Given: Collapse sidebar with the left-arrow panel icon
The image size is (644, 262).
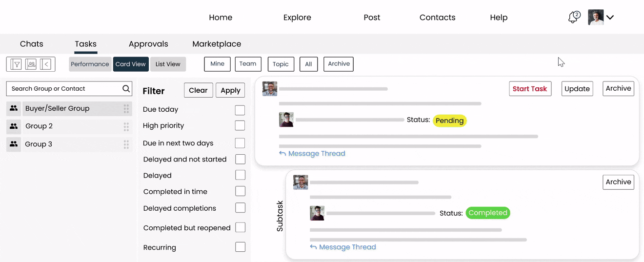Looking at the screenshot, I should click(46, 64).
